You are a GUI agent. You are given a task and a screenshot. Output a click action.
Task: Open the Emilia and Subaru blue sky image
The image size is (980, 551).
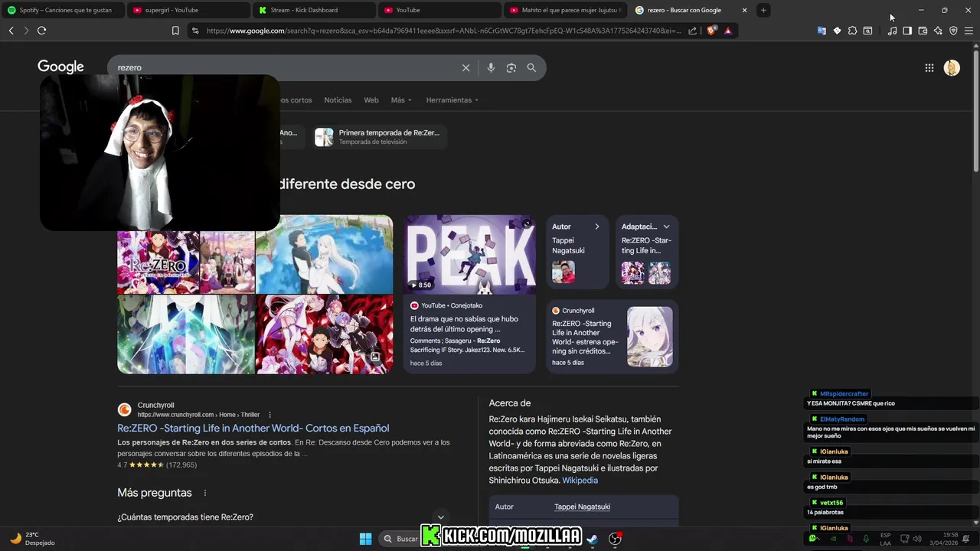coord(324,254)
